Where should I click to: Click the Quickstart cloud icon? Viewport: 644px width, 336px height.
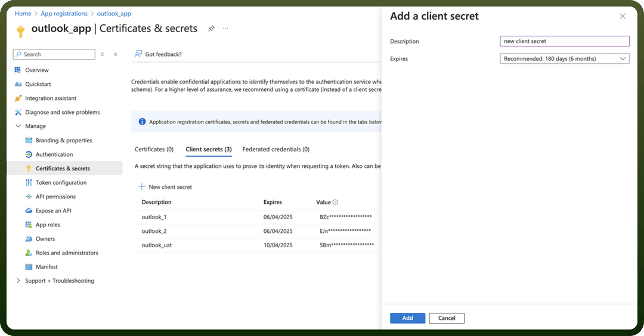18,84
